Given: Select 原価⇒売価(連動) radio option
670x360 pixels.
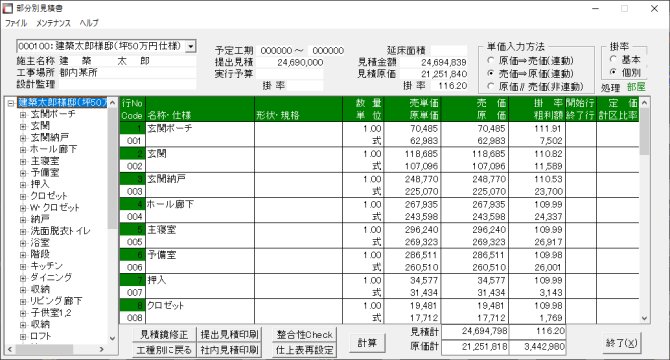Looking at the screenshot, I should [490, 61].
